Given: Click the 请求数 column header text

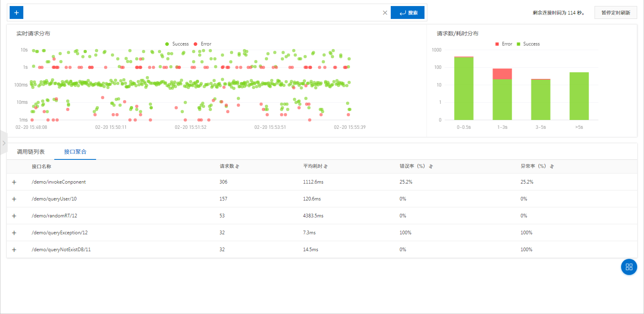Looking at the screenshot, I should [227, 166].
